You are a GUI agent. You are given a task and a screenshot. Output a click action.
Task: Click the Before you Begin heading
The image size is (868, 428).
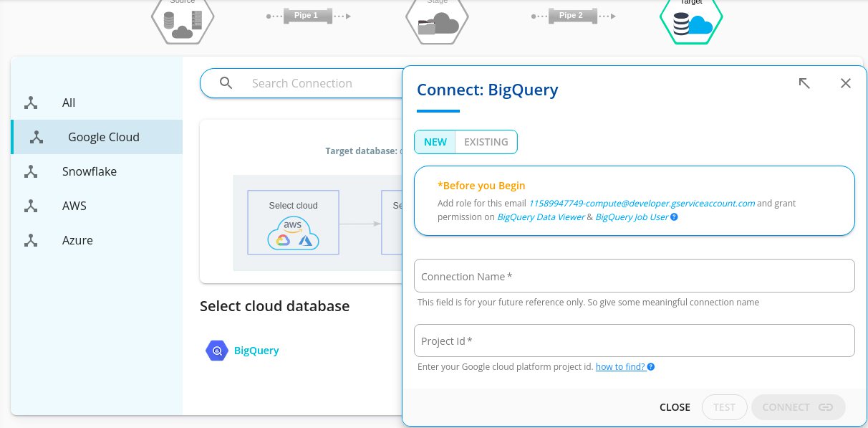tap(481, 186)
